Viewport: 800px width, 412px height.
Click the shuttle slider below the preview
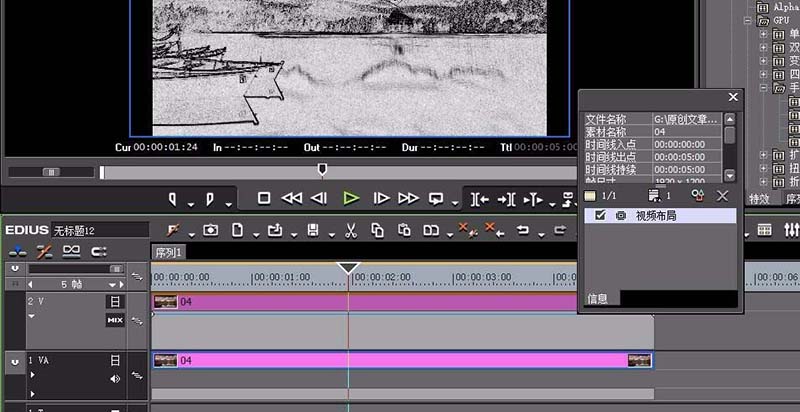point(51,172)
